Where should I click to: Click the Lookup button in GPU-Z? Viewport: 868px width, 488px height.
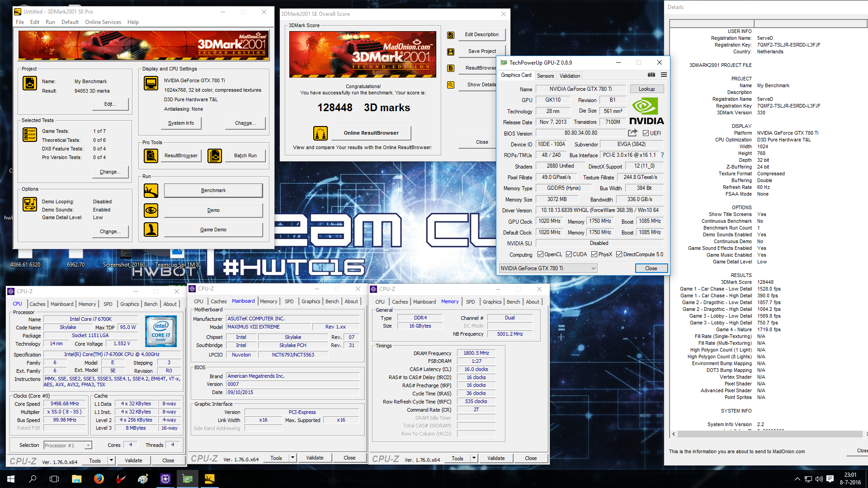pyautogui.click(x=646, y=89)
